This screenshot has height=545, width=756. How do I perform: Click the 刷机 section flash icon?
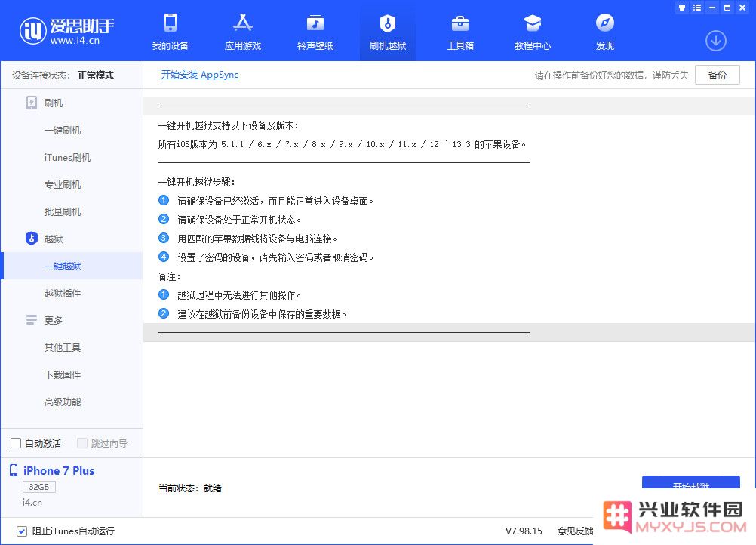pos(32,103)
